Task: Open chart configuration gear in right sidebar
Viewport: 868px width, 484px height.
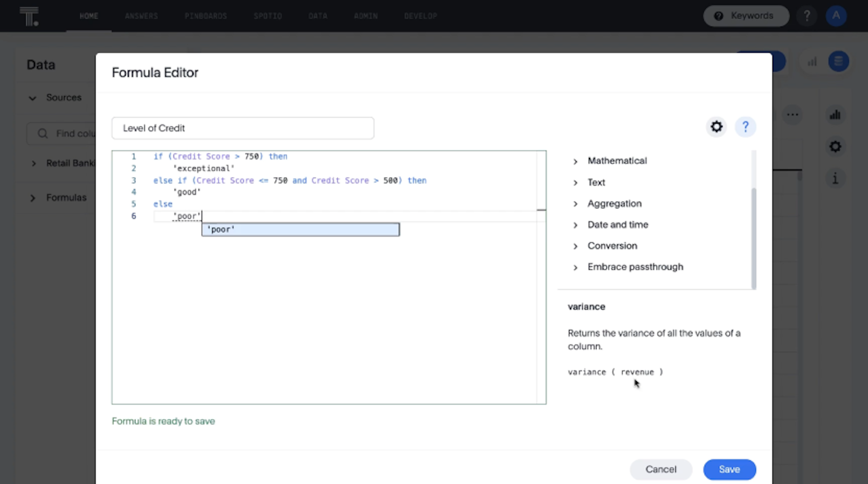Action: coord(835,147)
